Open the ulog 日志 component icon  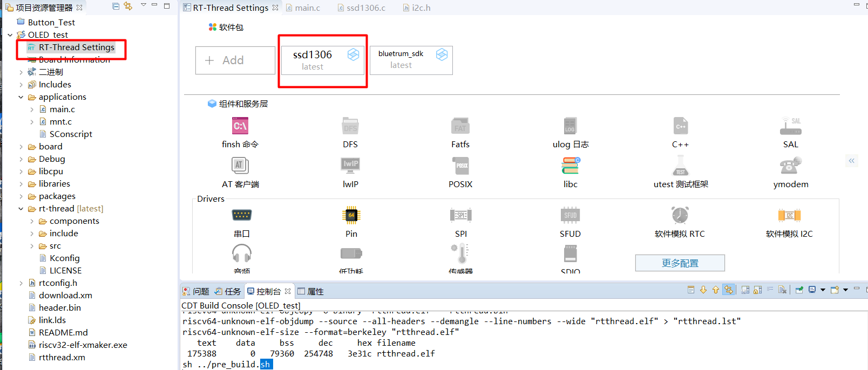[570, 126]
